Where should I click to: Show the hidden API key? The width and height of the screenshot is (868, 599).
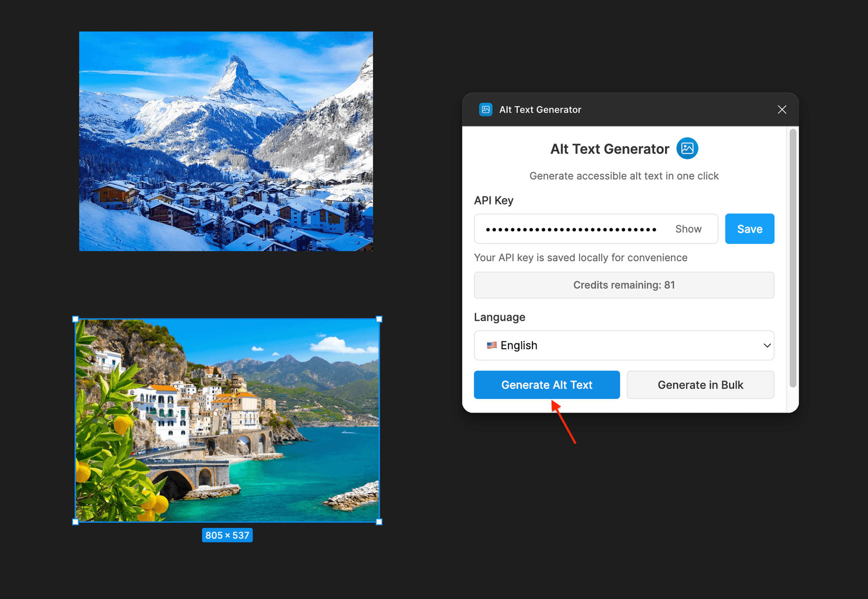point(688,228)
